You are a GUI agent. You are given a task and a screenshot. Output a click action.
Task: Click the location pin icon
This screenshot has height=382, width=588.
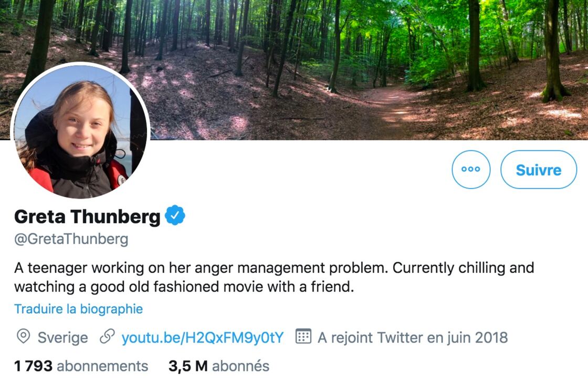point(23,336)
